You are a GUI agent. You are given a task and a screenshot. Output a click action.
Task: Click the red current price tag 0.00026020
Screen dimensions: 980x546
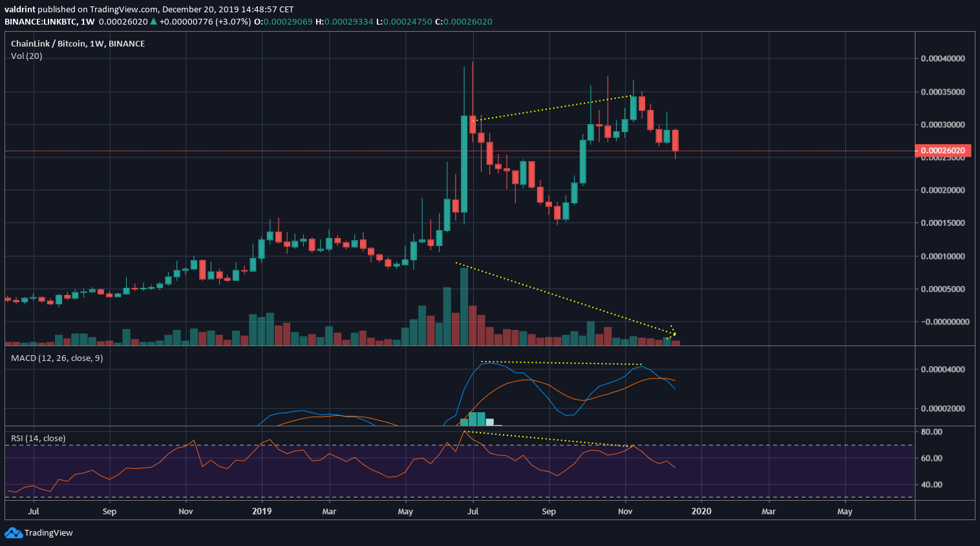pos(941,150)
